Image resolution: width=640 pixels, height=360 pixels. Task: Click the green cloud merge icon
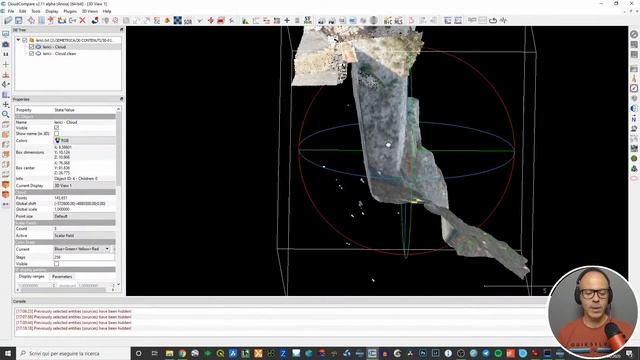(95, 20)
